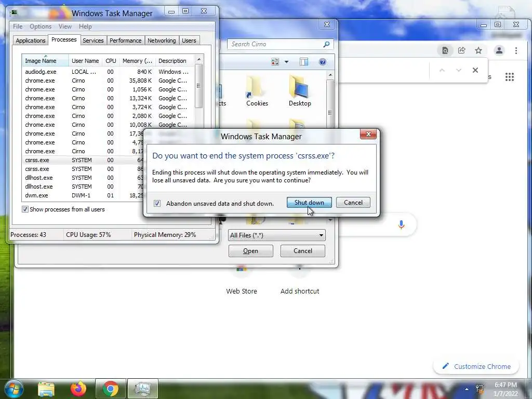Click the Add shortcut tile
Image resolution: width=532 pixels, height=399 pixels.
coord(300,281)
